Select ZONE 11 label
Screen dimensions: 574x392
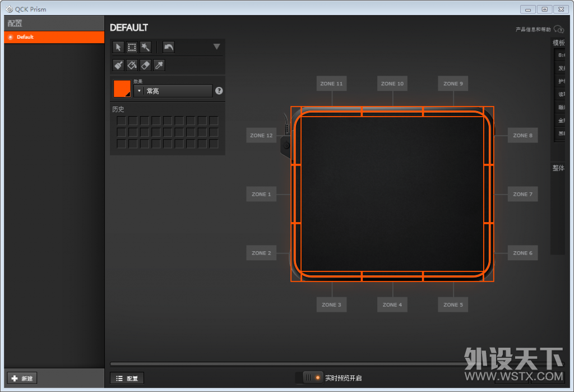tap(332, 84)
